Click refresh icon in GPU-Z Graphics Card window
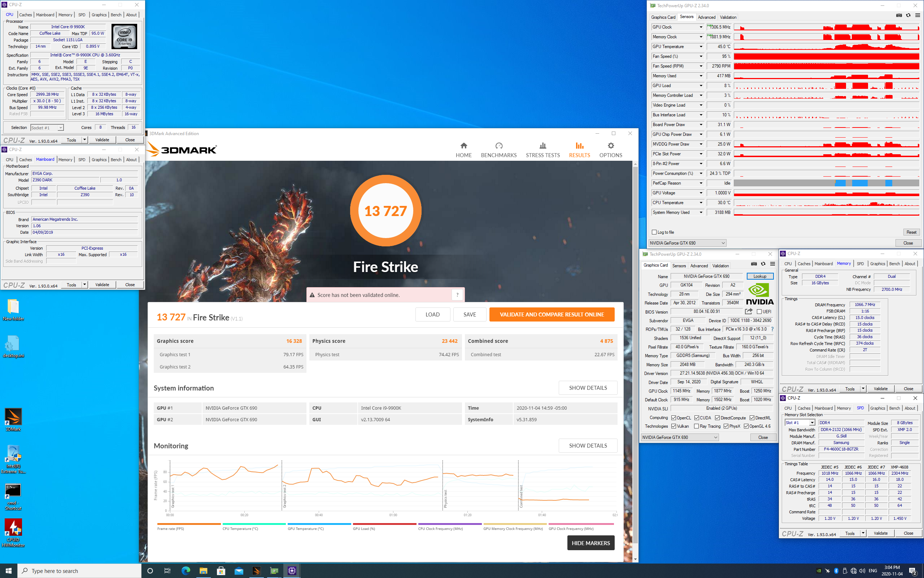This screenshot has height=578, width=924. coord(763,264)
